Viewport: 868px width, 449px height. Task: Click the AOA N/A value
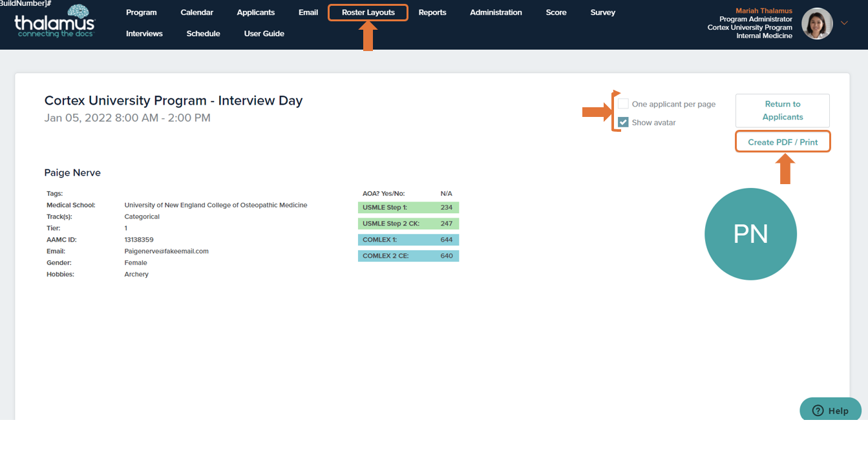click(447, 193)
